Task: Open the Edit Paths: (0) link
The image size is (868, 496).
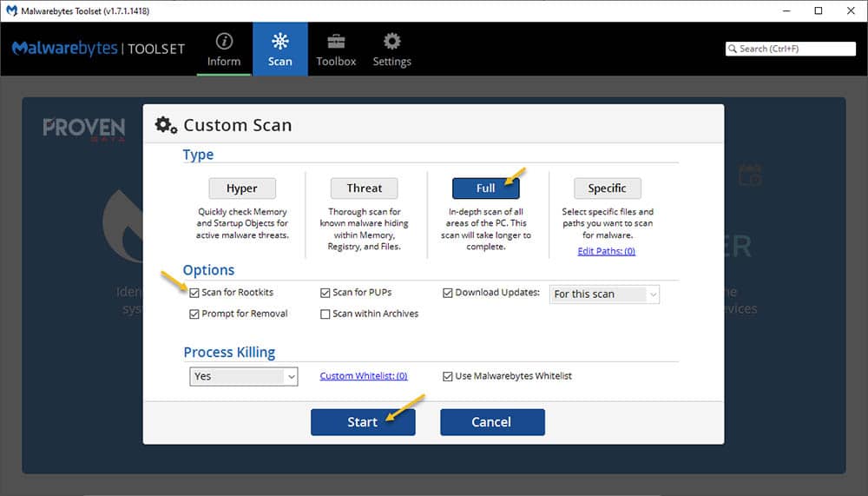Action: (606, 251)
